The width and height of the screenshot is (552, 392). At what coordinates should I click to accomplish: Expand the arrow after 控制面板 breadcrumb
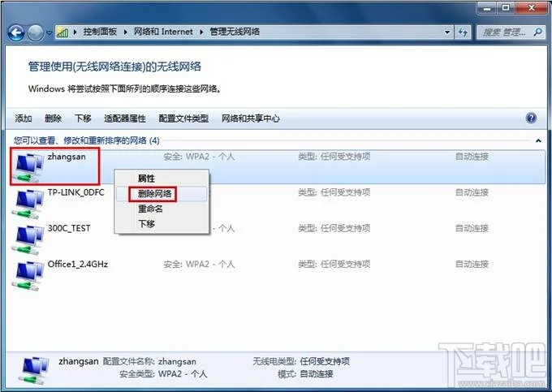125,32
